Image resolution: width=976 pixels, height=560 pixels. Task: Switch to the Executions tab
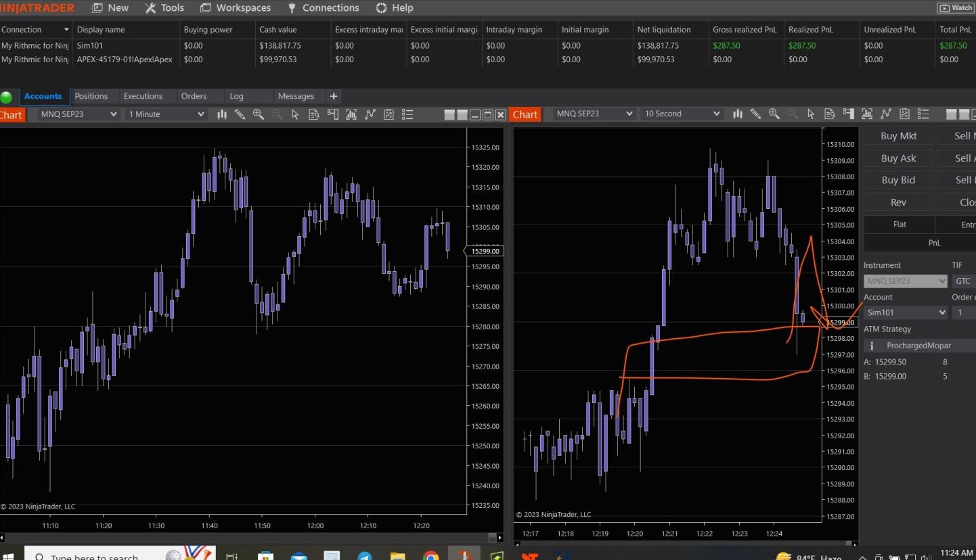tap(143, 96)
